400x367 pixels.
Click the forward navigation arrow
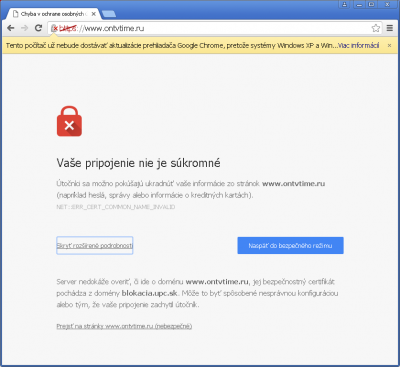(24, 28)
